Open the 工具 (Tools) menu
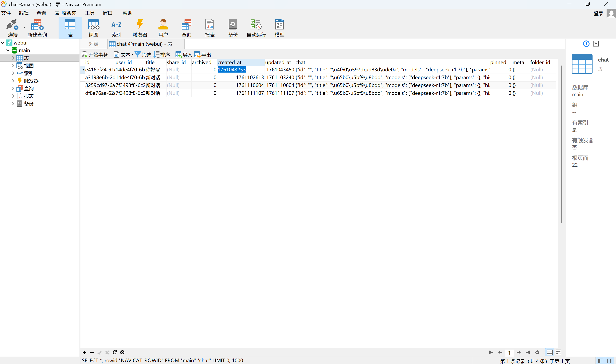 point(90,13)
